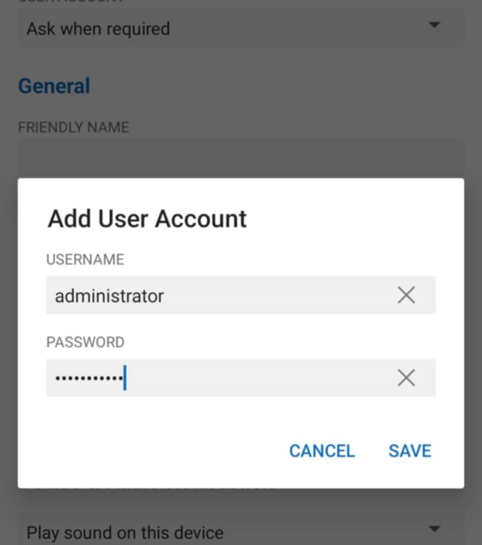Click the Add User Account dialog title
This screenshot has height=545, width=482.
tap(147, 219)
